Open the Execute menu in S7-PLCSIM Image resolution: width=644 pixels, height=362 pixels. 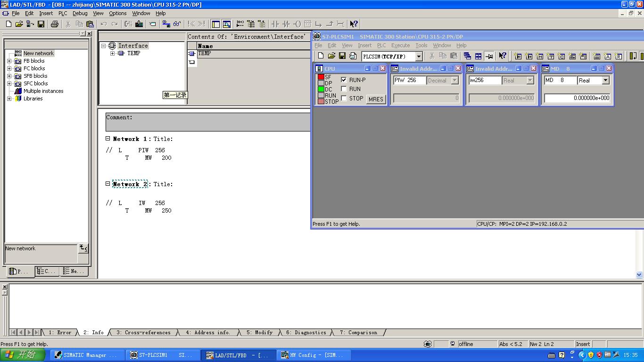pyautogui.click(x=400, y=45)
